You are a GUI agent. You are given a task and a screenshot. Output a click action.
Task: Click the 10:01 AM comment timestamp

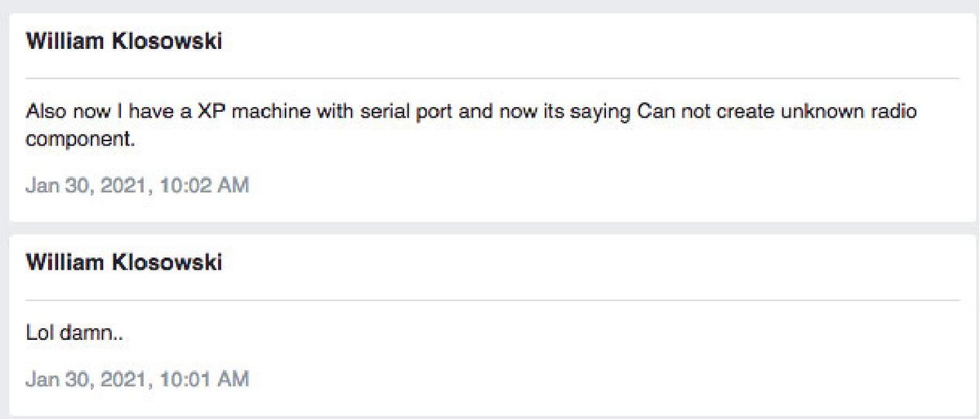[x=137, y=378]
